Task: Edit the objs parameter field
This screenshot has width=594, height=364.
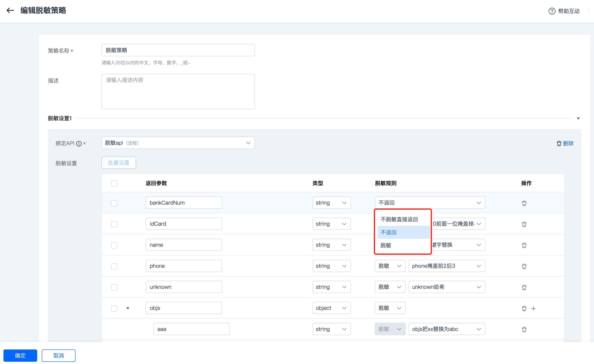Action: point(184,308)
